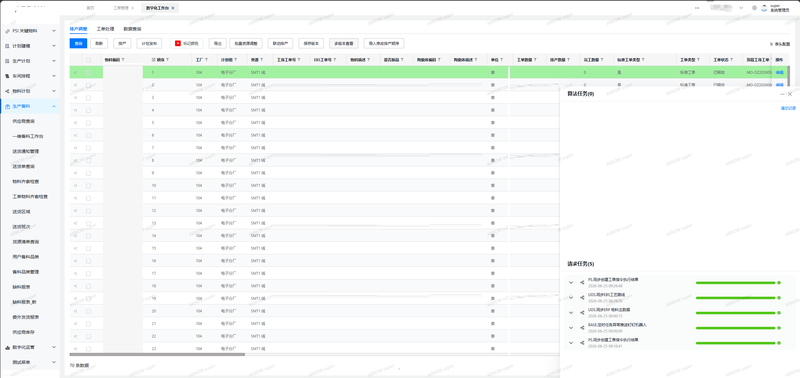800x378 pixels.
Task: Click the super user avatar icon
Action: pos(764,8)
